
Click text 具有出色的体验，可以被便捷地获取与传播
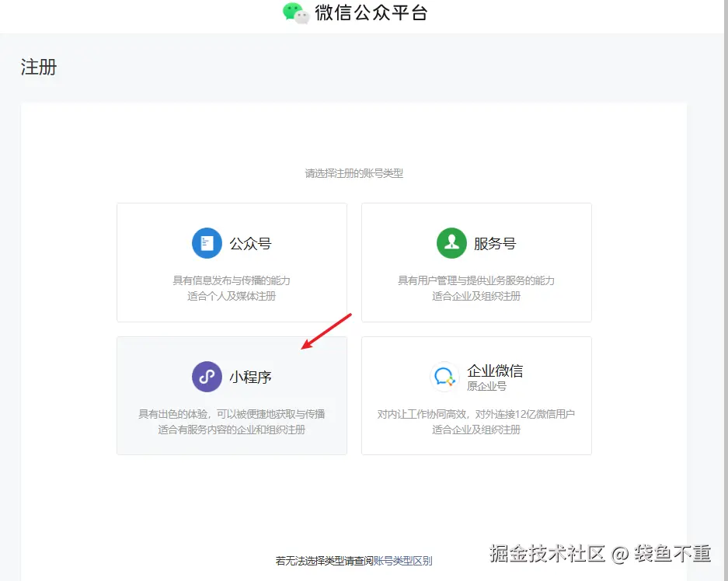232,414
